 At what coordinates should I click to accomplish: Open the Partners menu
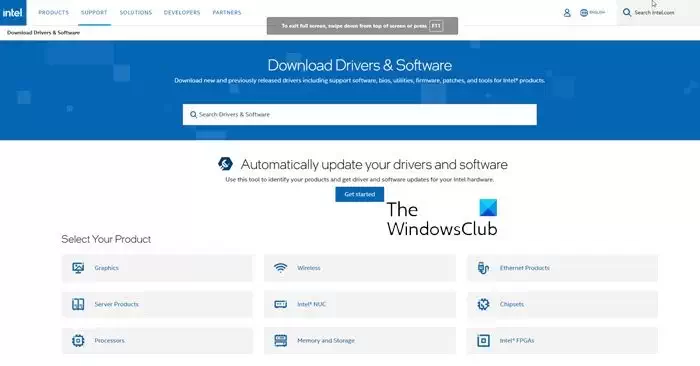point(227,12)
